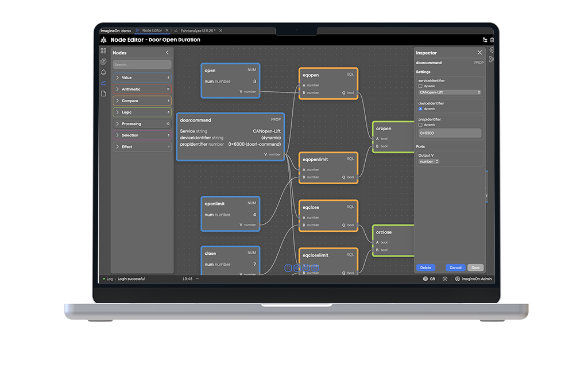Enable dynamic checkbox under serviceIdentifier

(420, 86)
